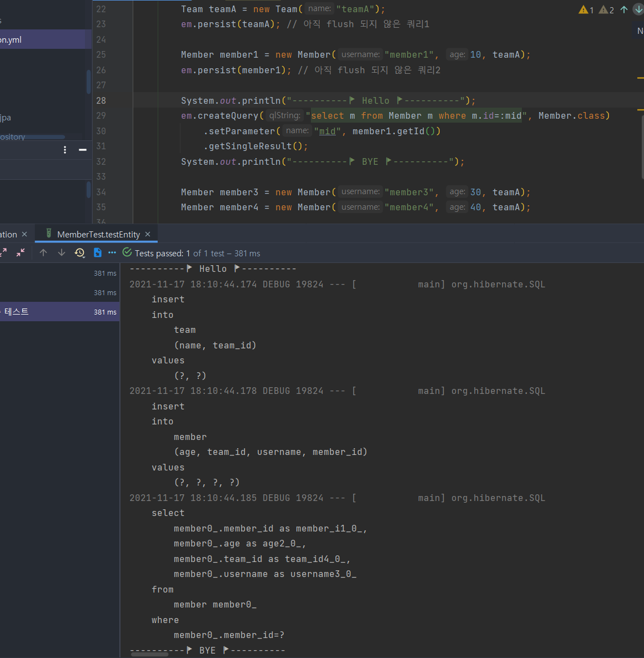Click '(name, team_id)' in console output
Viewport: 644px width, 658px height.
[x=215, y=345]
